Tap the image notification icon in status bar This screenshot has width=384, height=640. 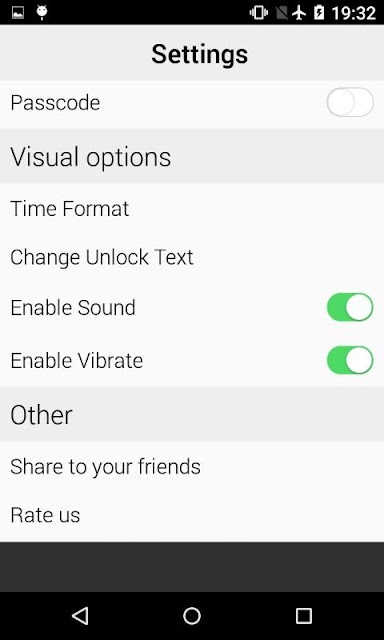tap(18, 13)
